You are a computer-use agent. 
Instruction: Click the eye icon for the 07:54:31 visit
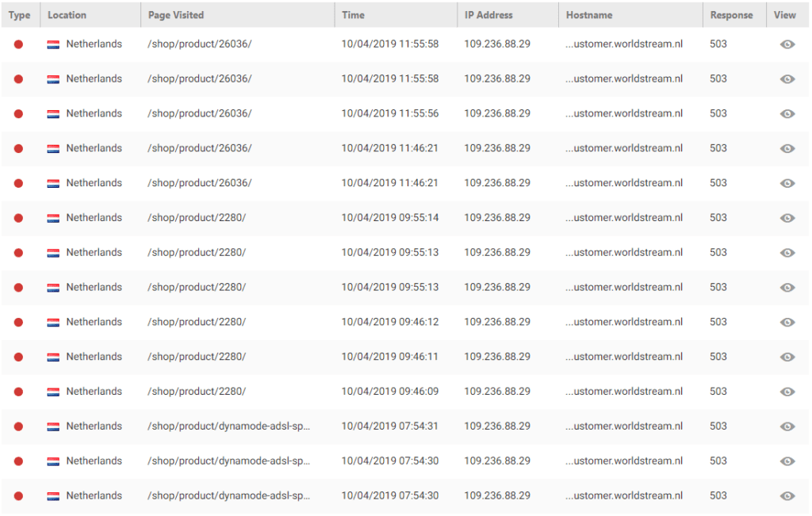pos(787,426)
